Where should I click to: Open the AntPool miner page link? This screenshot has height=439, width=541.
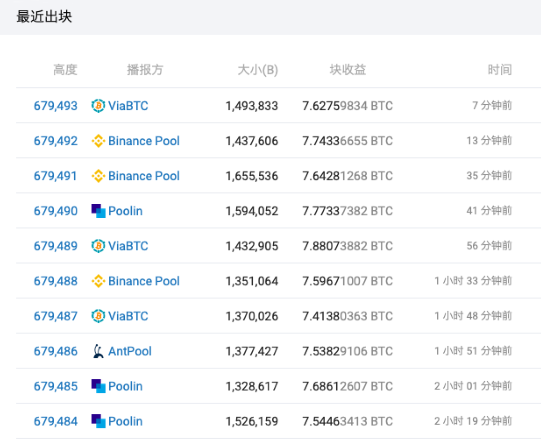130,351
